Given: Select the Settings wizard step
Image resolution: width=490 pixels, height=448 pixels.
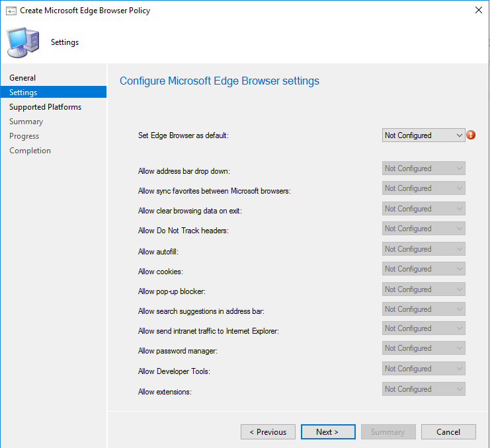Looking at the screenshot, I should pos(23,93).
